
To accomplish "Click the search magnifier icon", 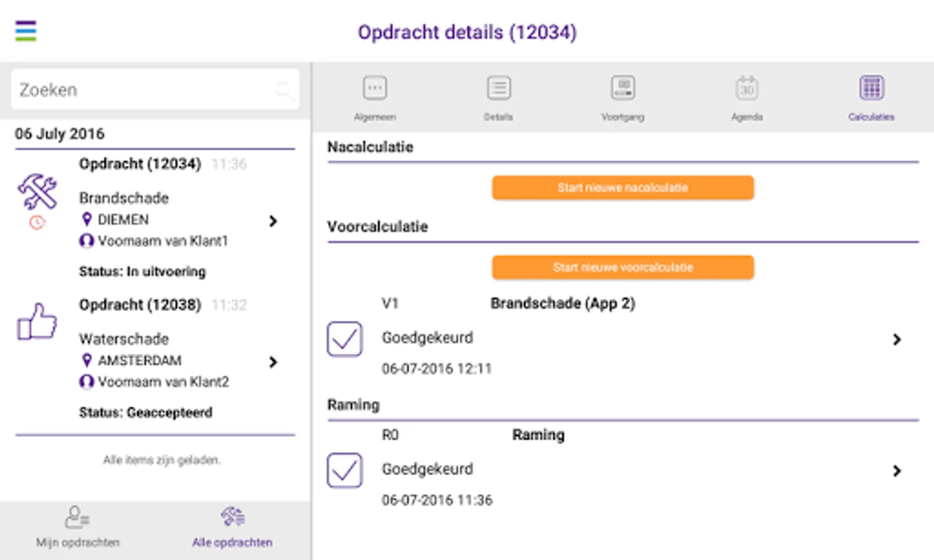I will 284,90.
